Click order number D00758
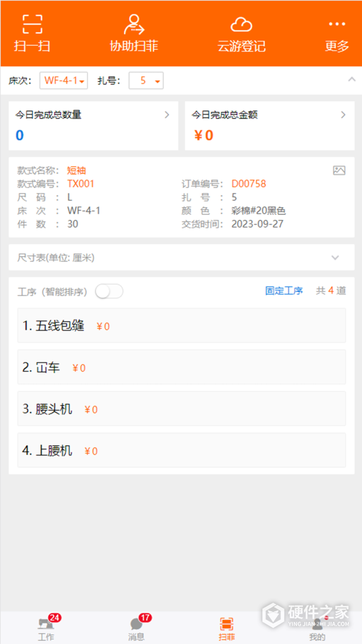 pyautogui.click(x=249, y=184)
